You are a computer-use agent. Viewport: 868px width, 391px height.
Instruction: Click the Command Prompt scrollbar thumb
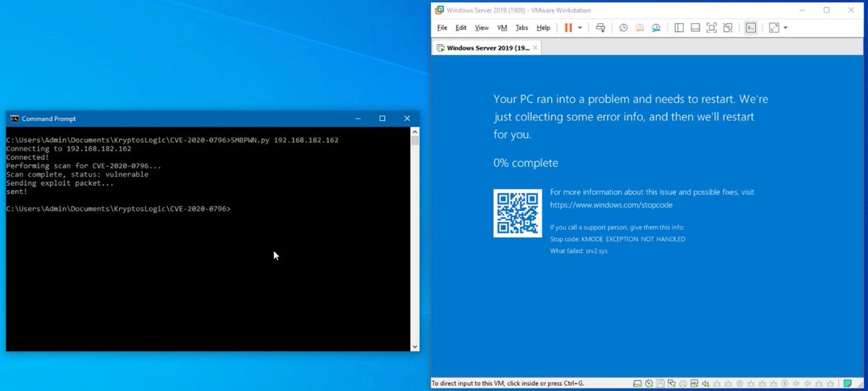(415, 140)
